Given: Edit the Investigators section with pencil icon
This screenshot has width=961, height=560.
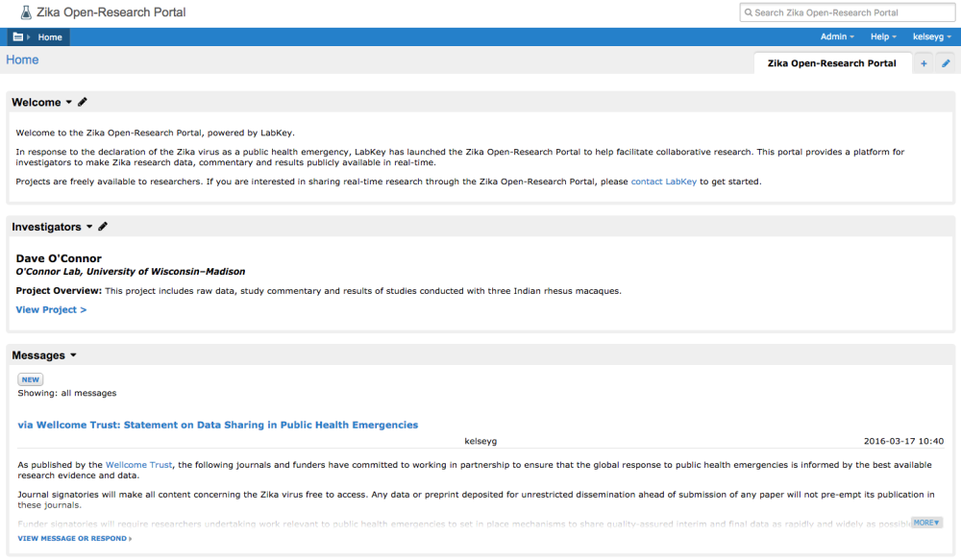Looking at the screenshot, I should 103,226.
